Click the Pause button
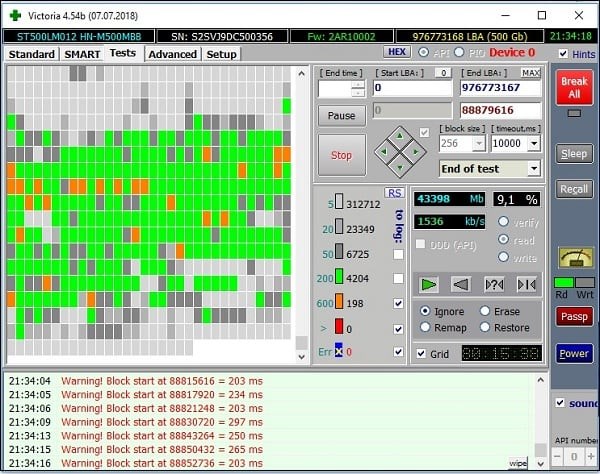This screenshot has height=474, width=600. (x=341, y=116)
